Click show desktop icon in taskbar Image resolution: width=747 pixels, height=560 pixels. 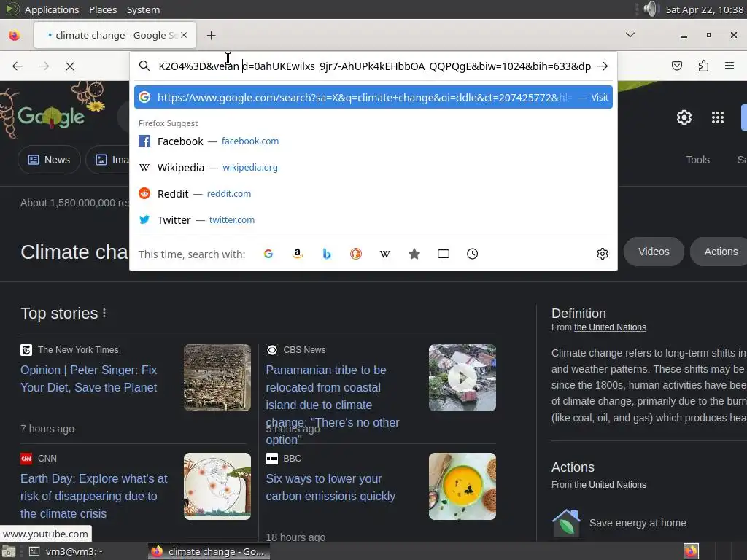pyautogui.click(x=9, y=552)
